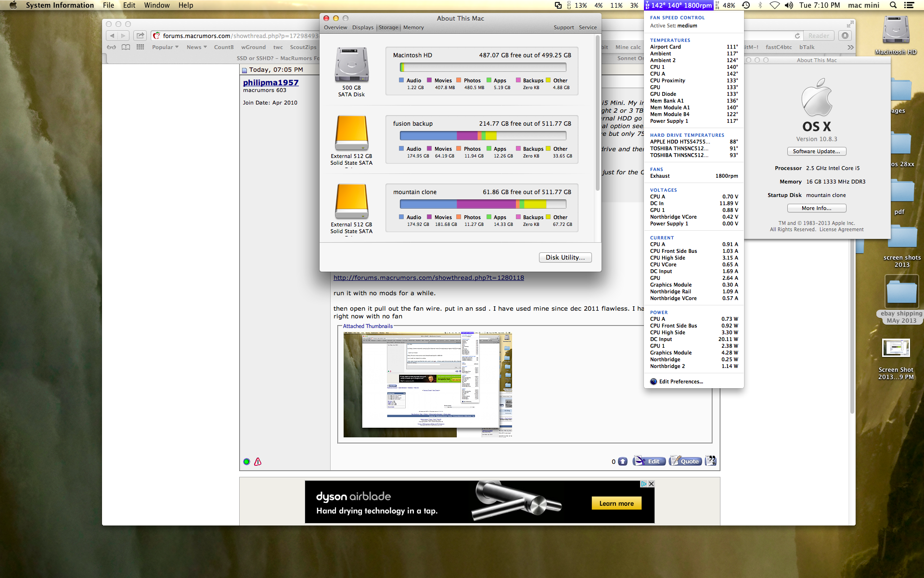Open the attached screenshot thumbnail
This screenshot has height=578, width=924.
click(x=427, y=385)
